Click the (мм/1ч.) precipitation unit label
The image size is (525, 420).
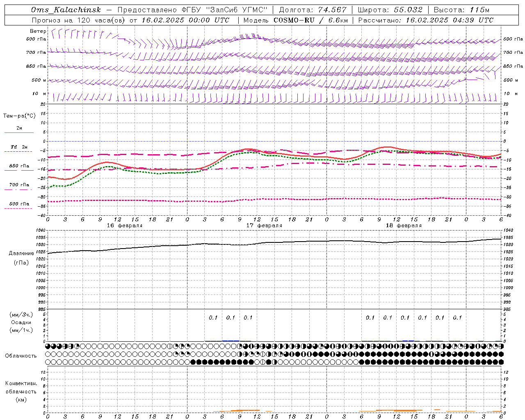[x=21, y=330]
